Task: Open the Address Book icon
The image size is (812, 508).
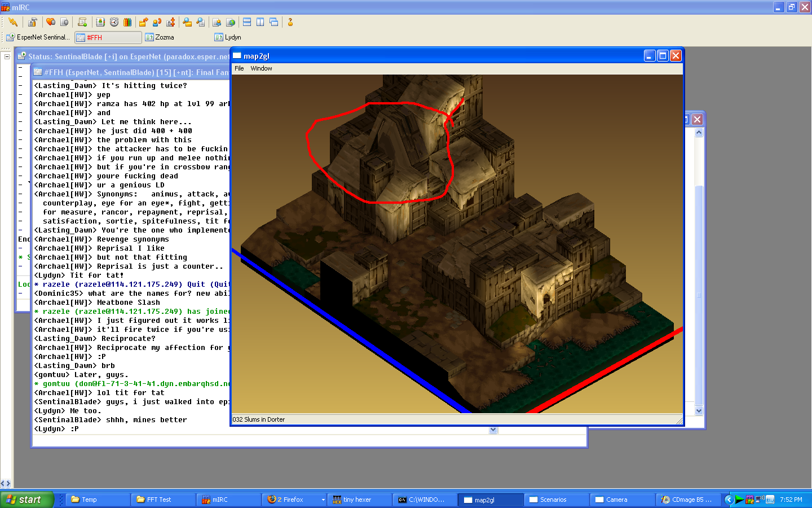Action: pos(100,22)
